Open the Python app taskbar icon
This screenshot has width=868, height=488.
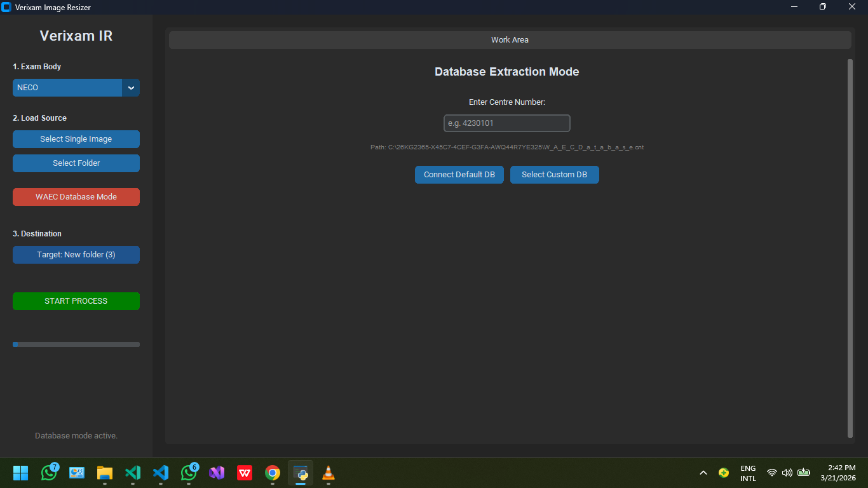tap(301, 473)
